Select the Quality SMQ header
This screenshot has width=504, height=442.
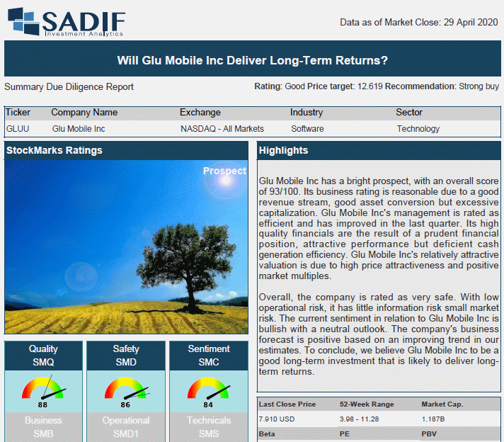coord(43,356)
